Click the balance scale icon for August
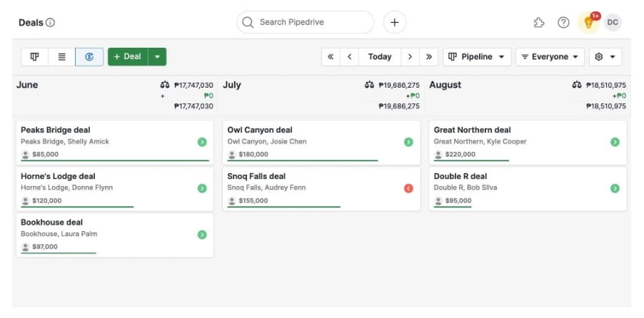The height and width of the screenshot is (318, 644). [577, 86]
